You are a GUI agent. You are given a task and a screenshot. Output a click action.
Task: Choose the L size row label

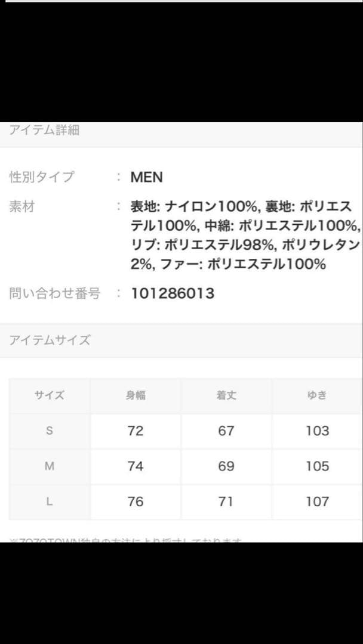(50, 501)
